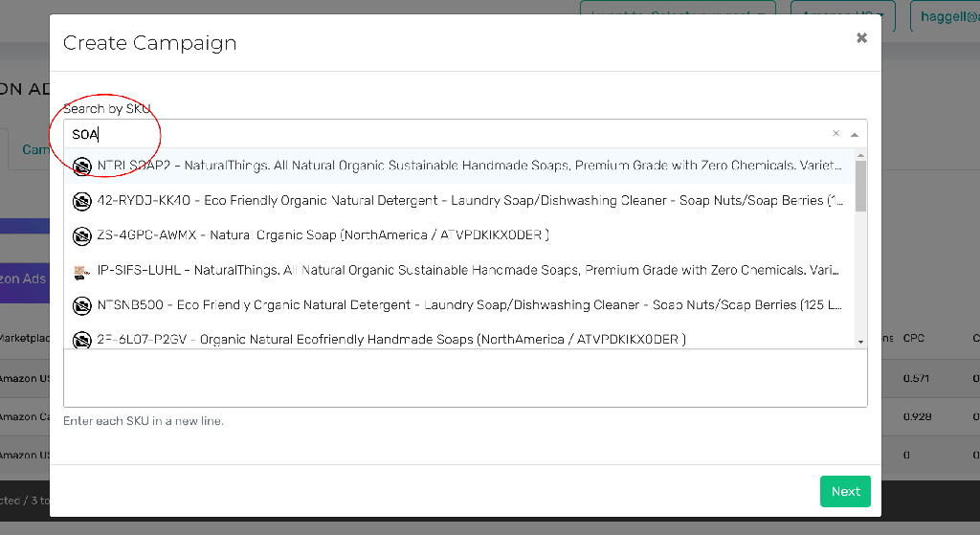Select the ZS-4GPC-AWMX Natural Organic Soap option
The image size is (980, 535).
pyautogui.click(x=459, y=235)
